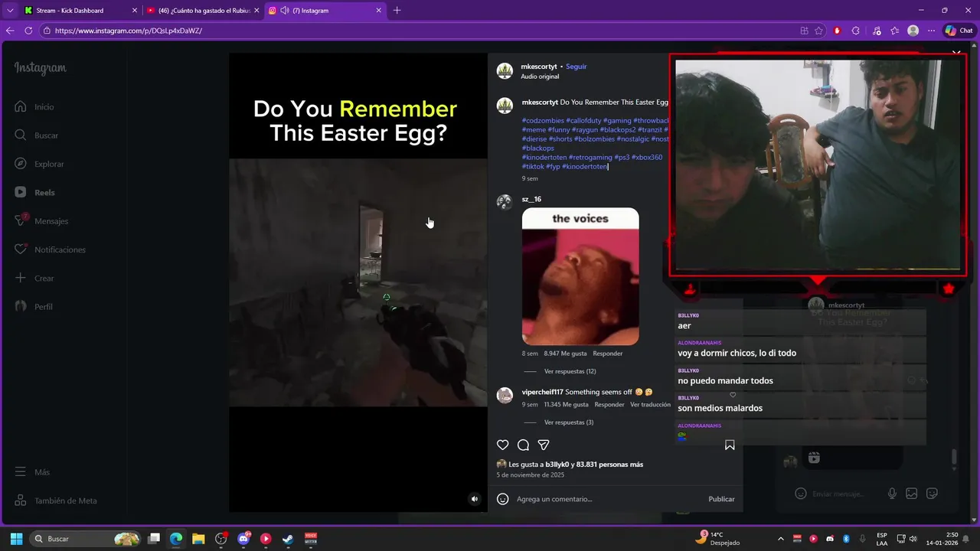Image resolution: width=980 pixels, height=551 pixels.
Task: Add the page to favorites with the star icon
Action: tap(818, 31)
